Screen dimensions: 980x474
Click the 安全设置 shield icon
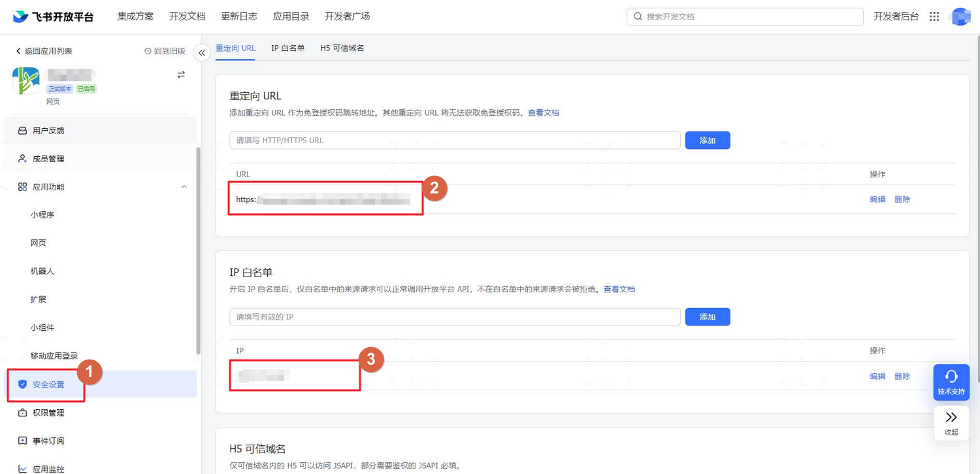22,384
